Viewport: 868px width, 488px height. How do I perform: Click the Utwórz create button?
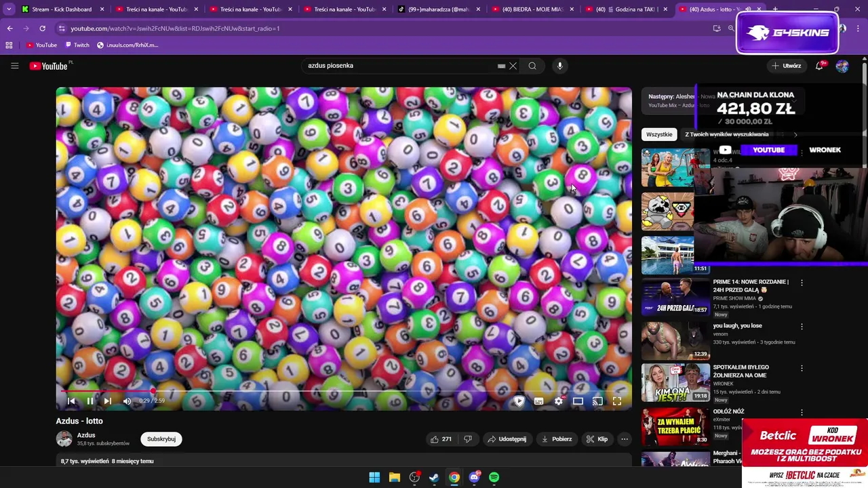tap(787, 66)
